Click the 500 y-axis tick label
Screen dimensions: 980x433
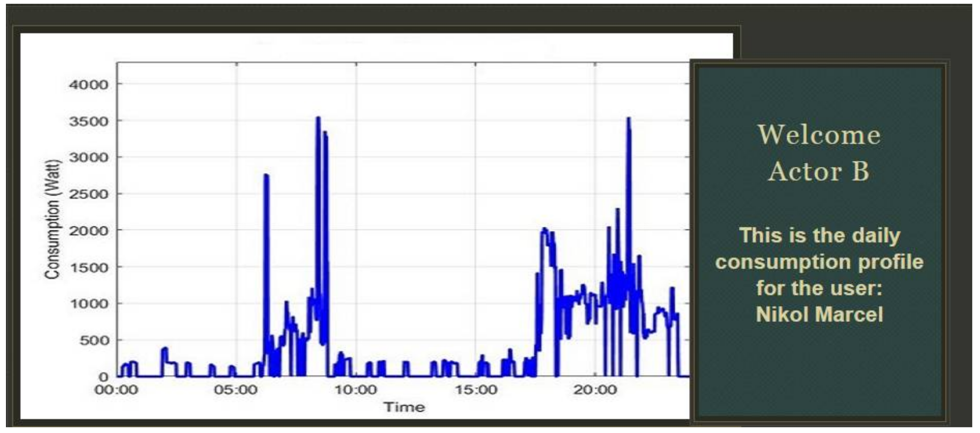point(94,340)
